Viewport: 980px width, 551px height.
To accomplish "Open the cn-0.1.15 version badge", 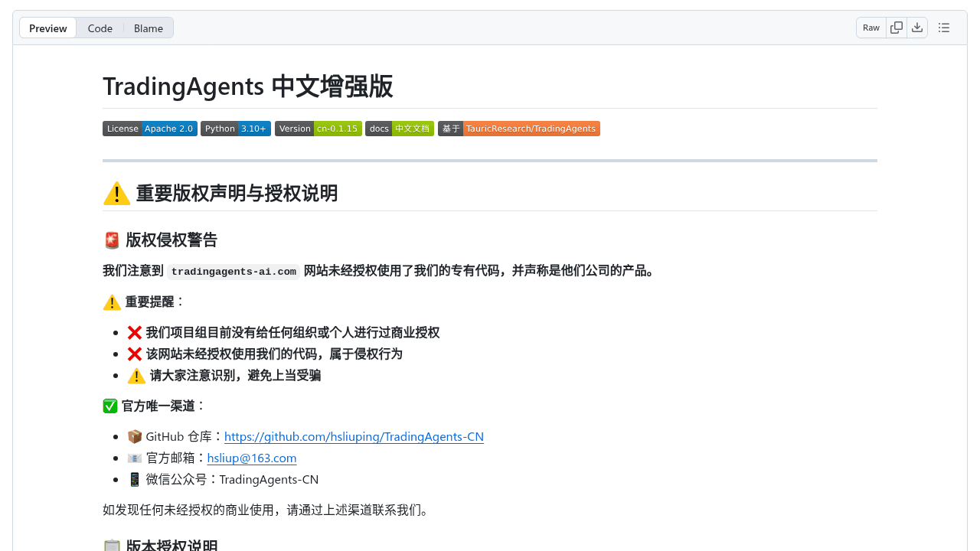I will 318,128.
